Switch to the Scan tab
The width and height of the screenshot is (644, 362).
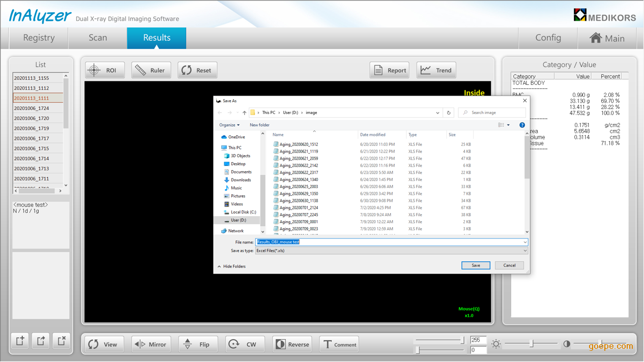98,38
